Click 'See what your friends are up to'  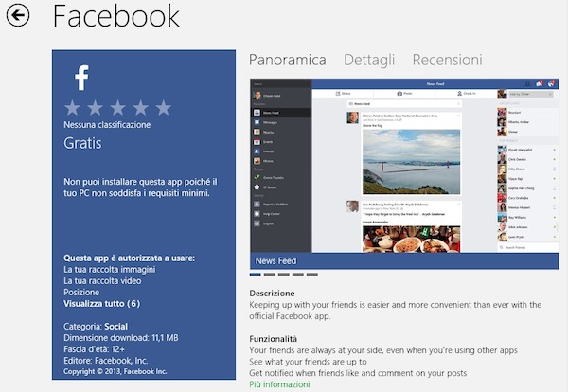pos(308,362)
